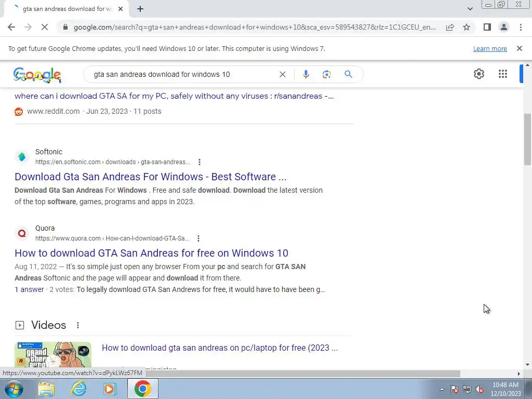532x399 pixels.
Task: Open Google apps grid
Action: (503, 74)
